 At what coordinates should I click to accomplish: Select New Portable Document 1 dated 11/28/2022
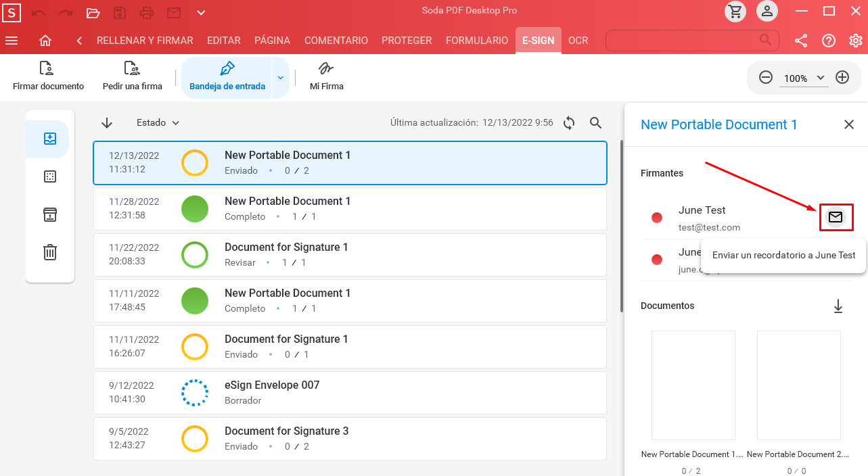(350, 209)
